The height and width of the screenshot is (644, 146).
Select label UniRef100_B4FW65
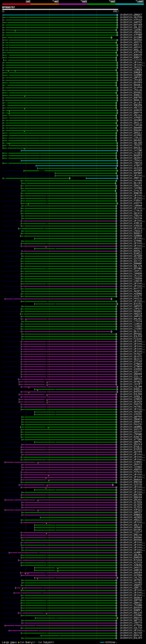click(131, 173)
